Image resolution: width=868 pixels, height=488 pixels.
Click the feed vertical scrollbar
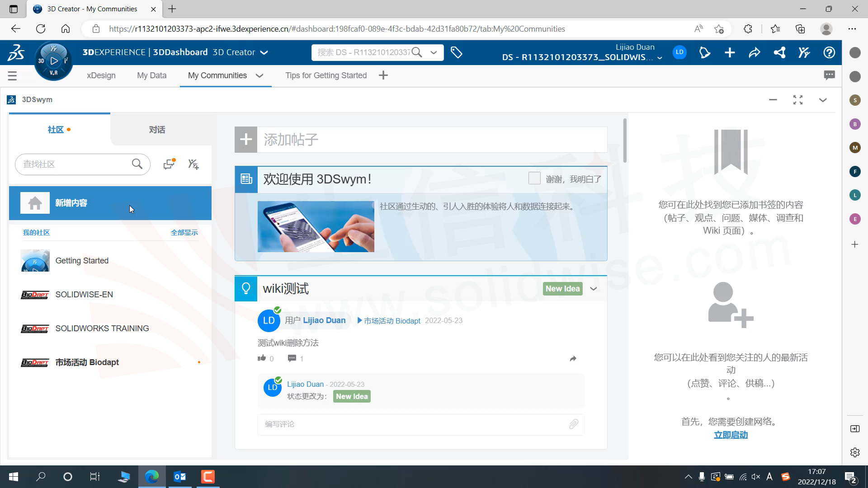coord(625,141)
